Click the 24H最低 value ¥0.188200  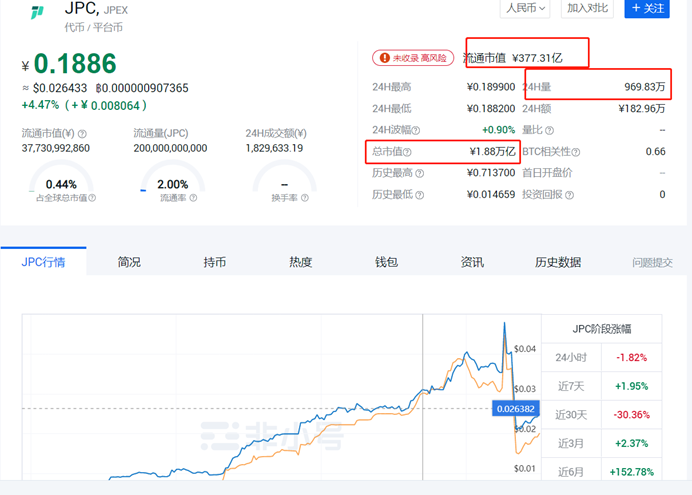tap(491, 109)
